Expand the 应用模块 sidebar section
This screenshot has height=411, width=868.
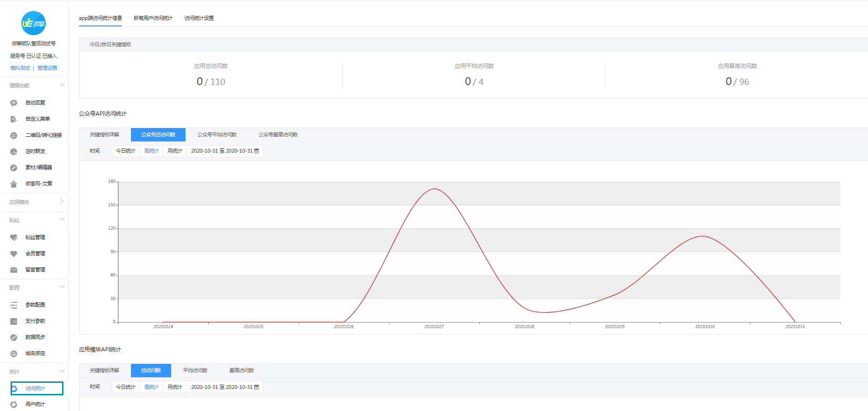[62, 202]
